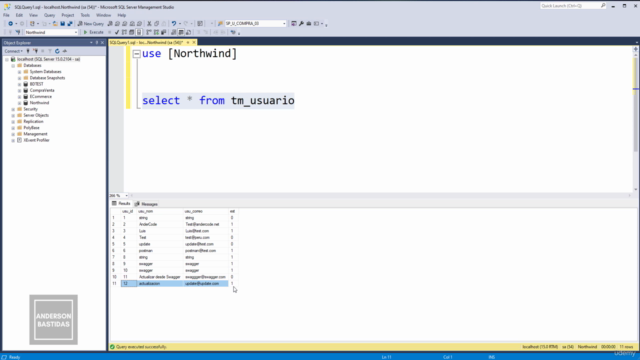The width and height of the screenshot is (640, 360).
Task: Click the Execute button
Action: point(93,32)
